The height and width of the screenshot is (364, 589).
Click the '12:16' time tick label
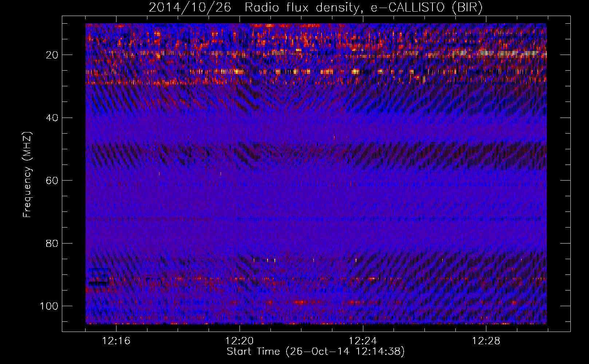point(116,341)
